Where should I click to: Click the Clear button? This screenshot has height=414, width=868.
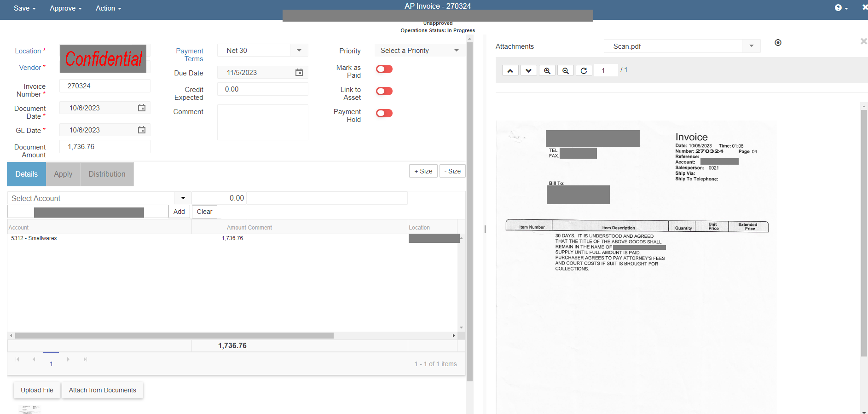point(204,212)
